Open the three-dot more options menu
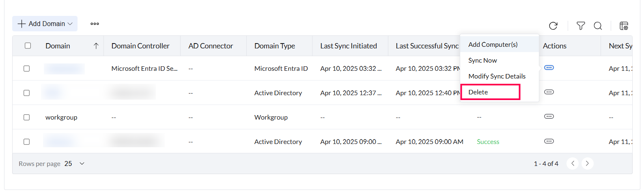The width and height of the screenshot is (644, 194). click(x=95, y=24)
